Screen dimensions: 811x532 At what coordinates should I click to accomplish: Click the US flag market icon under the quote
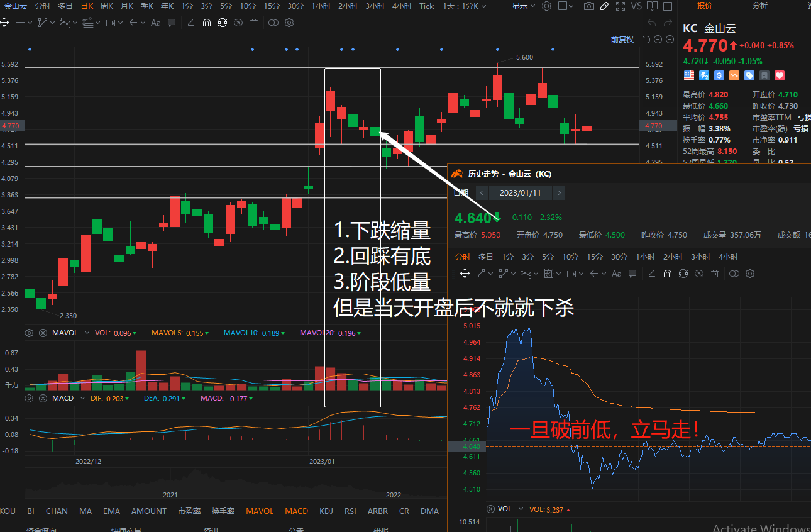click(x=689, y=75)
